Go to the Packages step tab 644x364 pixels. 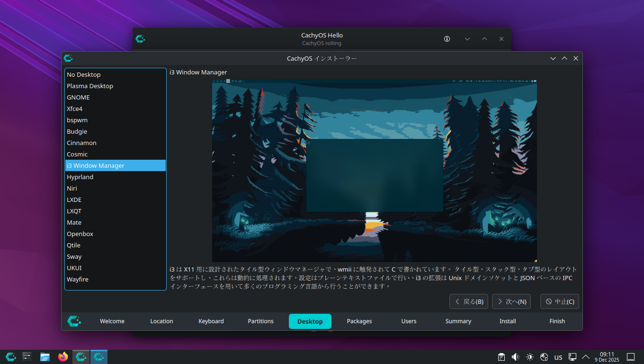tap(359, 321)
